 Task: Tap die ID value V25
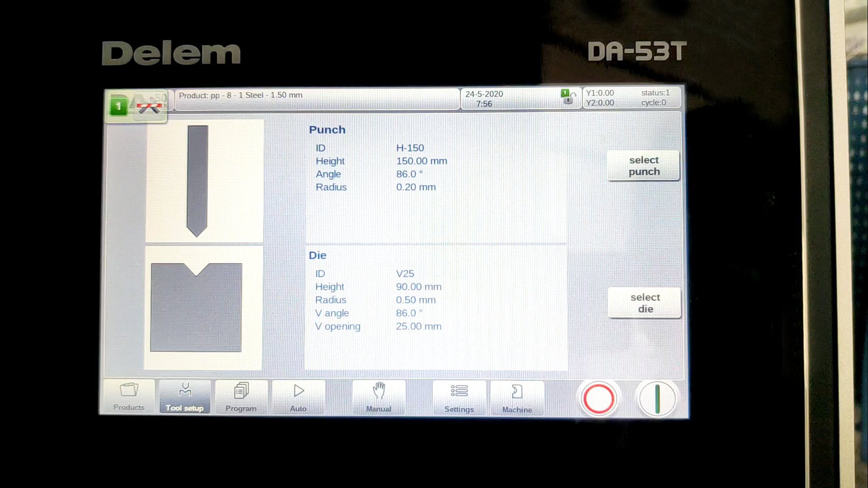point(405,274)
